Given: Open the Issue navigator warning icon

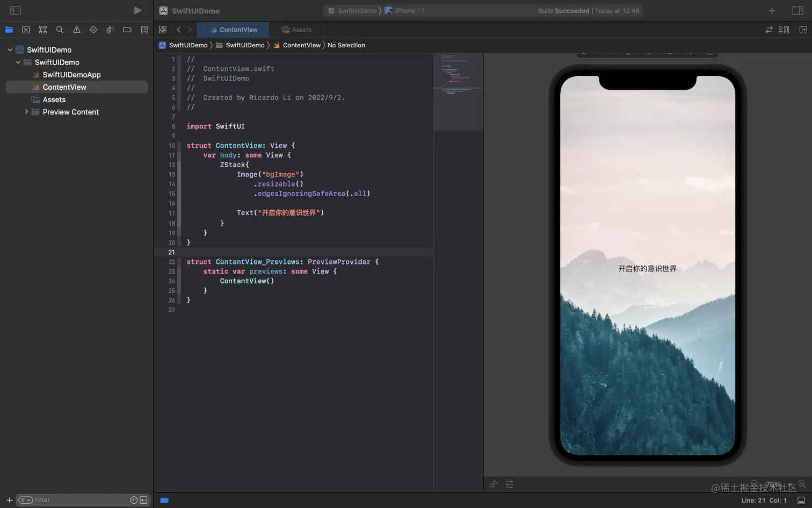Looking at the screenshot, I should 77,30.
